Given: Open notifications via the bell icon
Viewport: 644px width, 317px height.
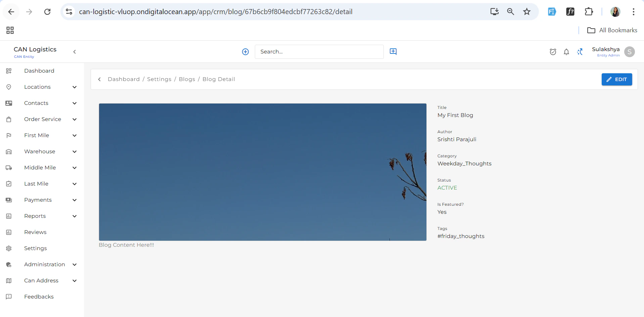Looking at the screenshot, I should coord(566,52).
